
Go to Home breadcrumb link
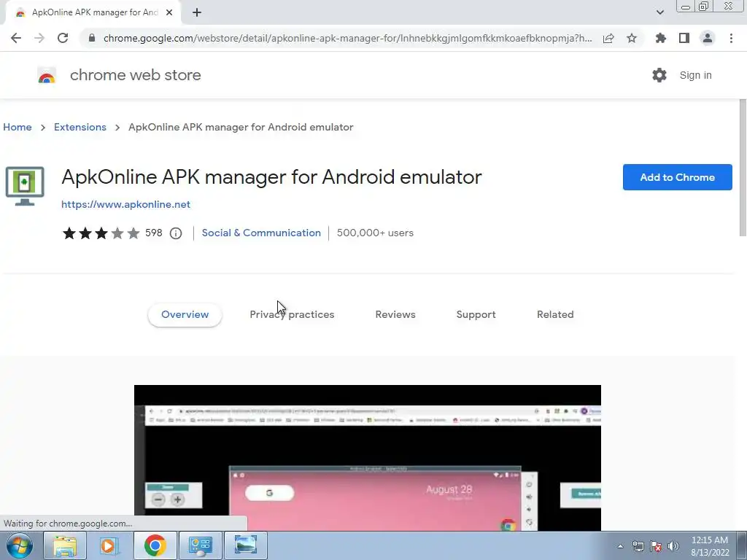coord(18,127)
